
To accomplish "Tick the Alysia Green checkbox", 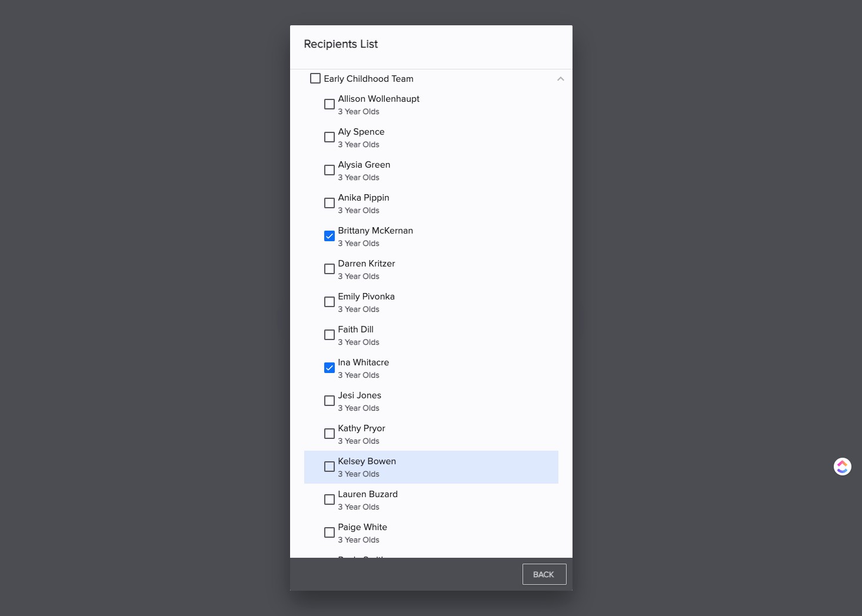I will click(x=330, y=170).
